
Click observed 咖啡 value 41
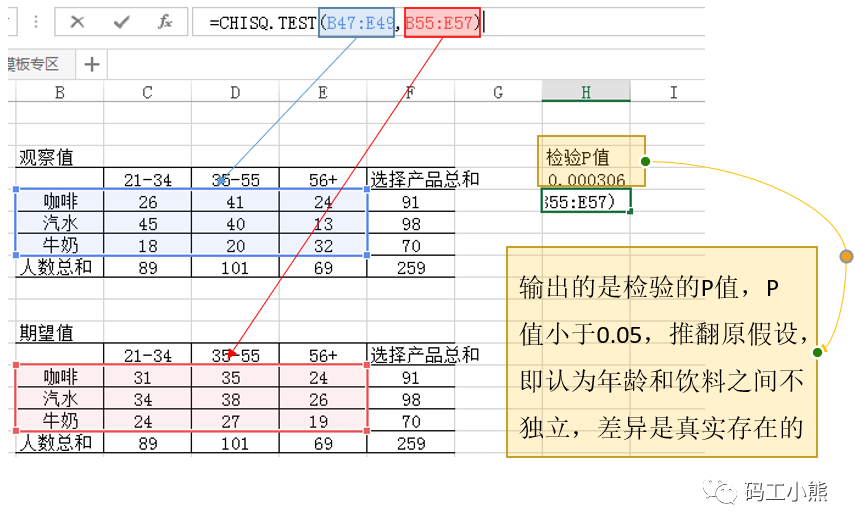(x=235, y=202)
